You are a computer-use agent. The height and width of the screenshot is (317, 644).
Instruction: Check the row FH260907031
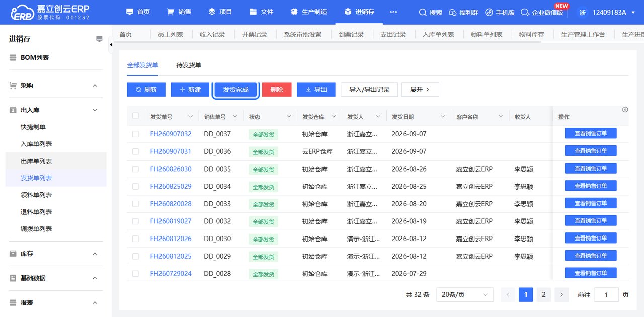[135, 151]
